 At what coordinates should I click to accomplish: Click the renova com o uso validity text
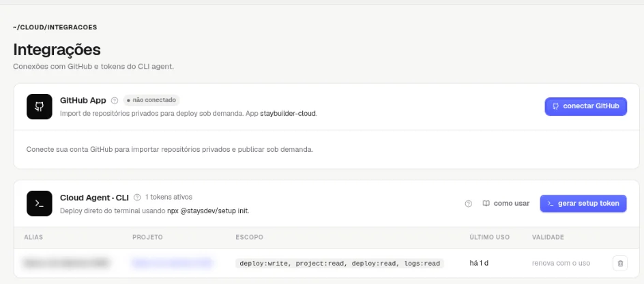click(561, 263)
